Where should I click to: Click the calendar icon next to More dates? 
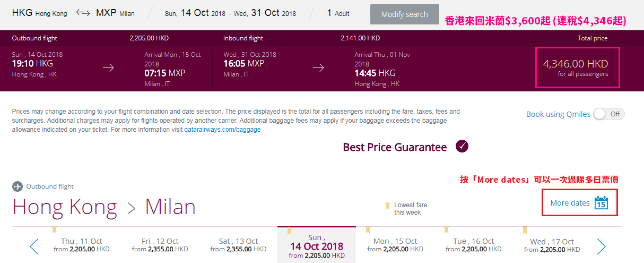tap(601, 202)
